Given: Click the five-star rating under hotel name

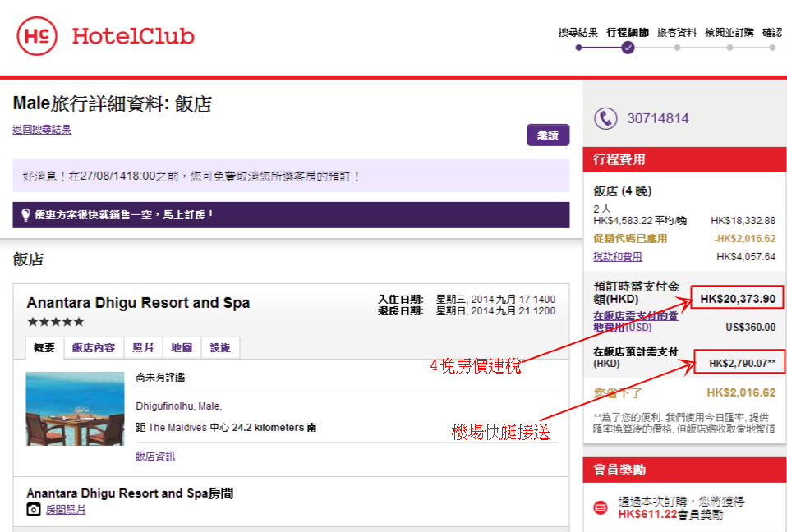Looking at the screenshot, I should (55, 322).
